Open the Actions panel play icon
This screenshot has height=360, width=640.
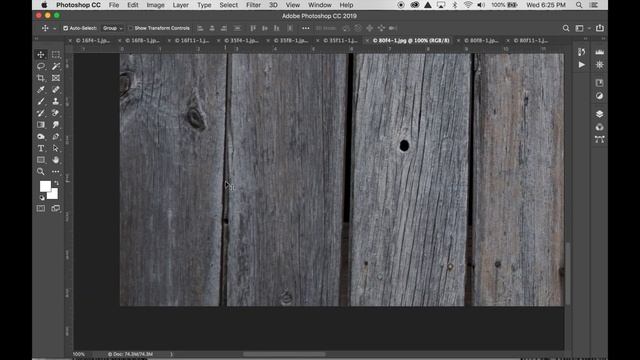click(x=582, y=64)
